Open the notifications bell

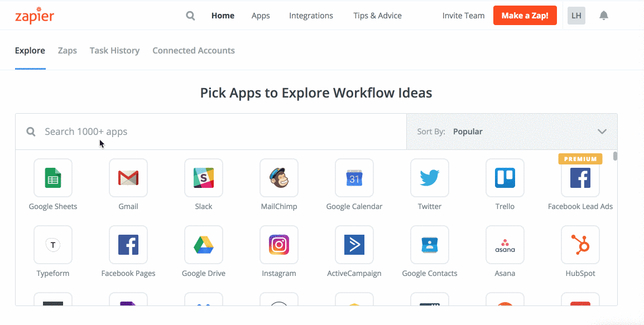click(603, 16)
